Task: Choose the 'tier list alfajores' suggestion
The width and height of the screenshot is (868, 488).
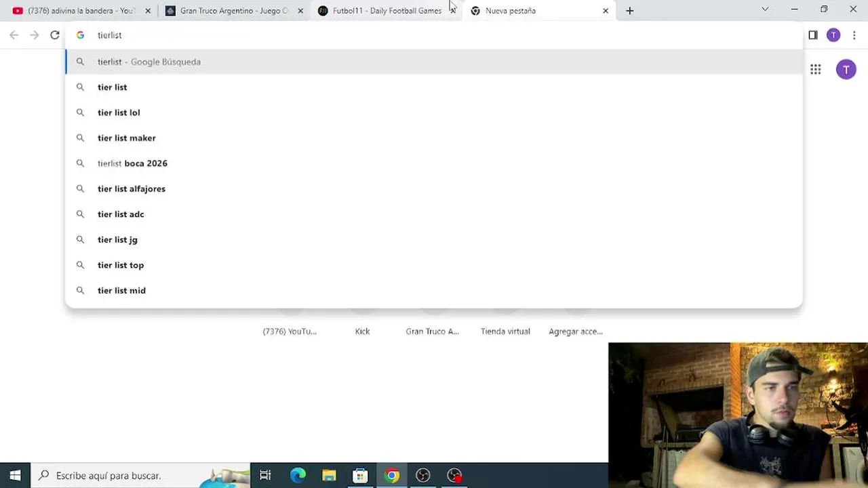Action: pyautogui.click(x=434, y=189)
